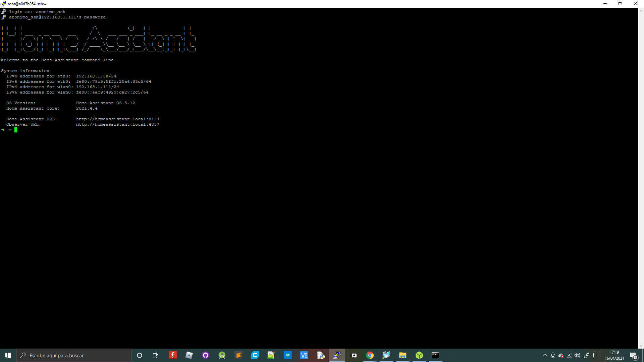The width and height of the screenshot is (644, 362).
Task: Open the volume control in tray
Action: point(577,355)
